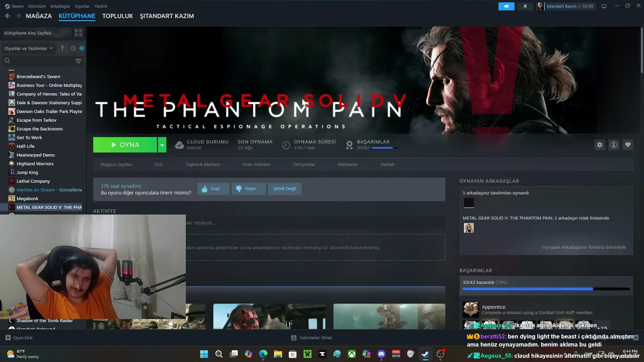The image size is (644, 362).
Task: Open the Mağaza Sayfası link
Action: pyautogui.click(x=116, y=164)
